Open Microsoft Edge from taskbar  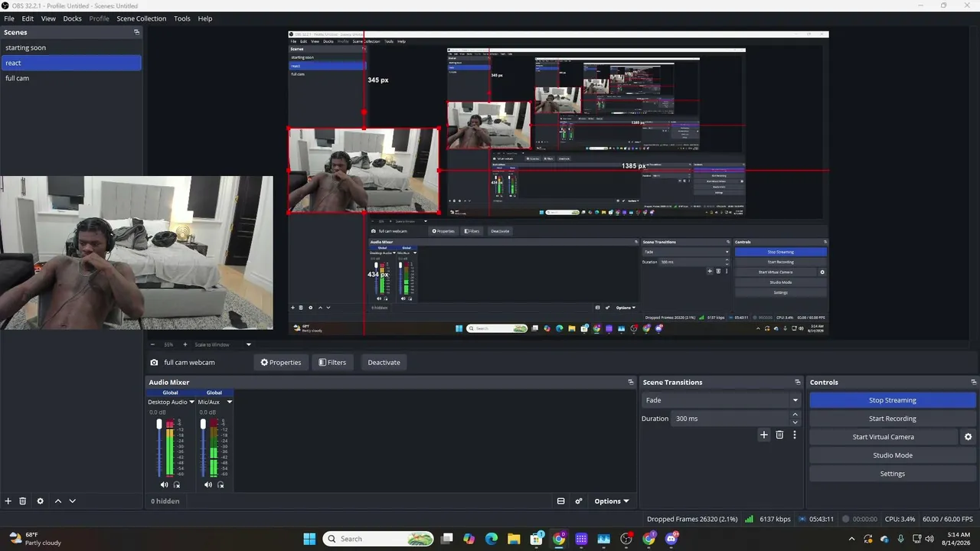(x=492, y=539)
